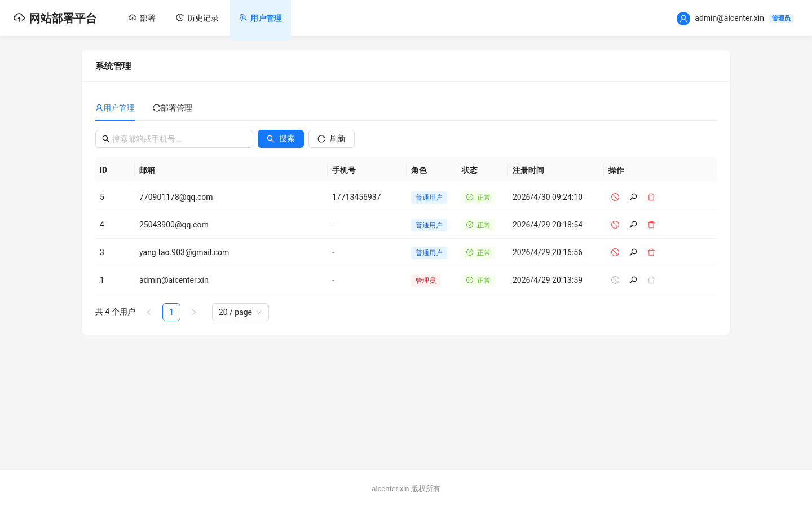Image resolution: width=812 pixels, height=508 pixels.
Task: Go to previous page arrow
Action: coord(149,312)
